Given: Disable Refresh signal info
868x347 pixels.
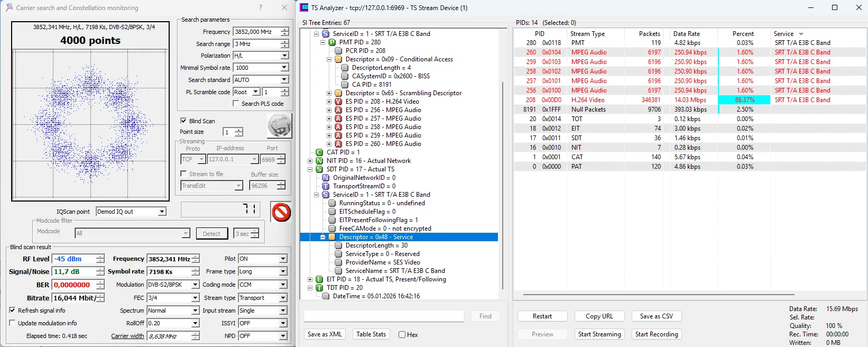Looking at the screenshot, I should [x=12, y=311].
